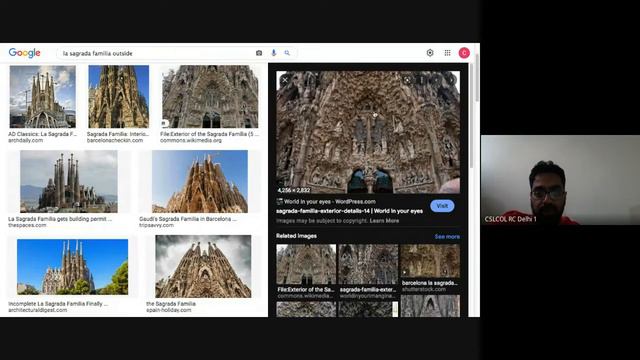Image resolution: width=640 pixels, height=360 pixels.
Task: Start voice search with microphone icon
Action: (273, 53)
